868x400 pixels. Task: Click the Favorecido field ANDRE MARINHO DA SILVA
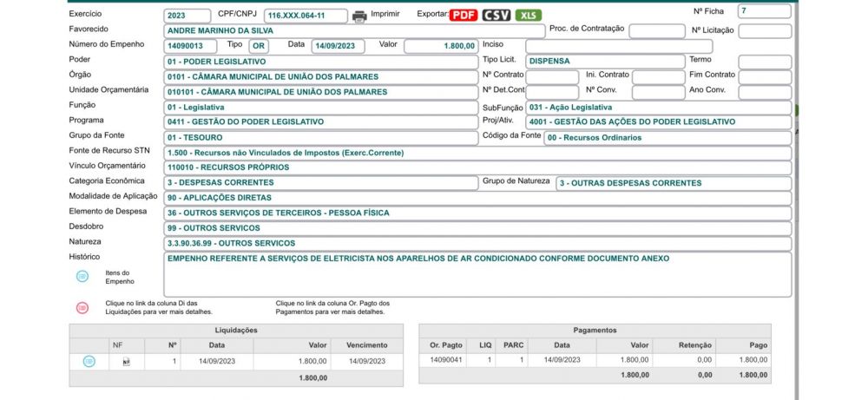pyautogui.click(x=354, y=31)
